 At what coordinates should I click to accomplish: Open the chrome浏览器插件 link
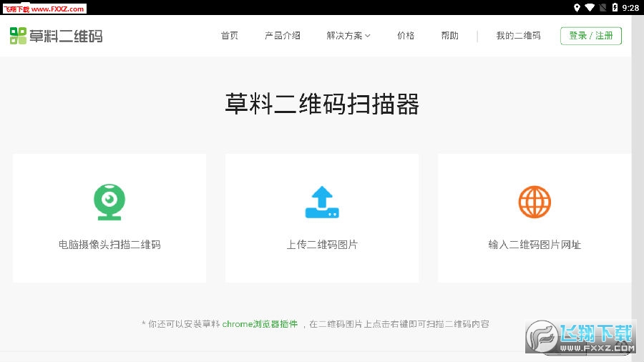pyautogui.click(x=260, y=324)
